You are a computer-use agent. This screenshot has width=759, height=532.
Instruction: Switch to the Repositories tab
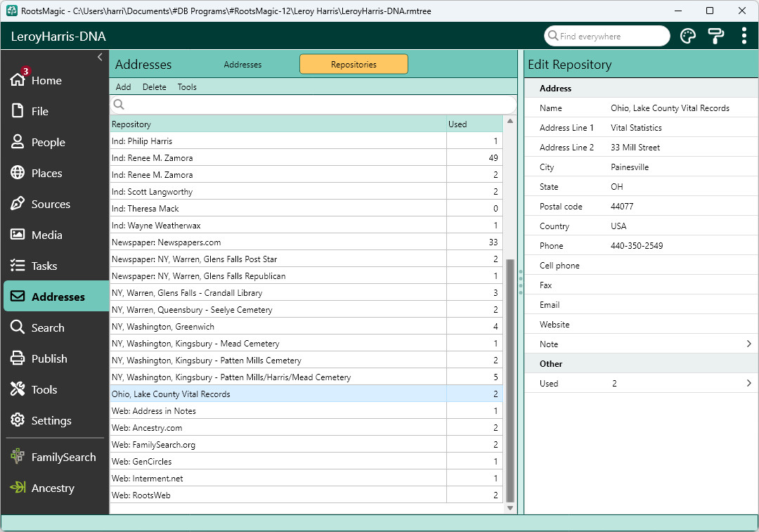pos(353,65)
